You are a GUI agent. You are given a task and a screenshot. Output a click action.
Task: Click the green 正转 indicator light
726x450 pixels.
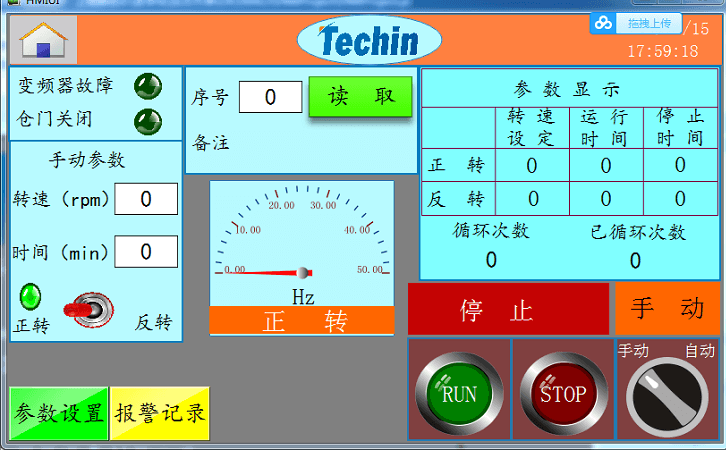32,296
